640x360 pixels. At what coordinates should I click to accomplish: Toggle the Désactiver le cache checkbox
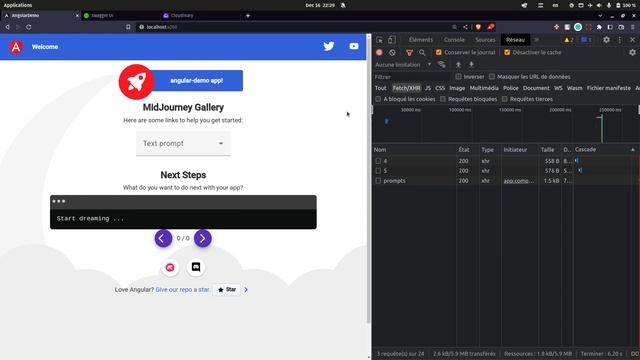507,53
